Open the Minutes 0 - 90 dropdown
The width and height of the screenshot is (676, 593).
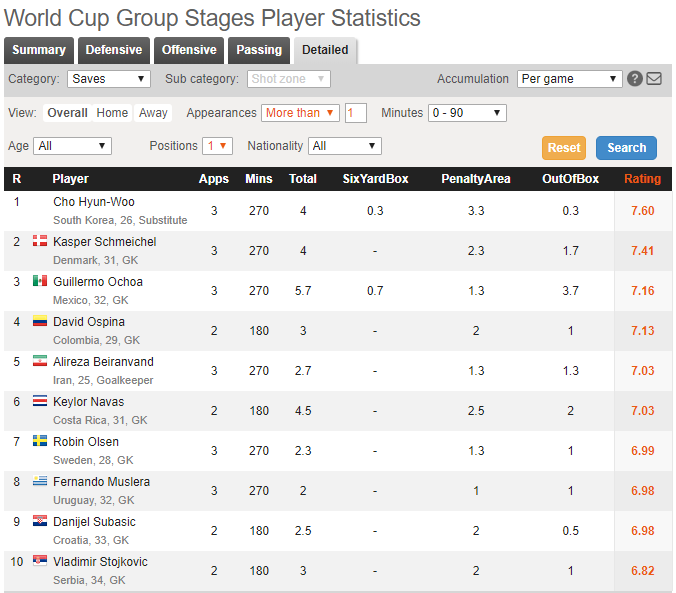coord(468,113)
